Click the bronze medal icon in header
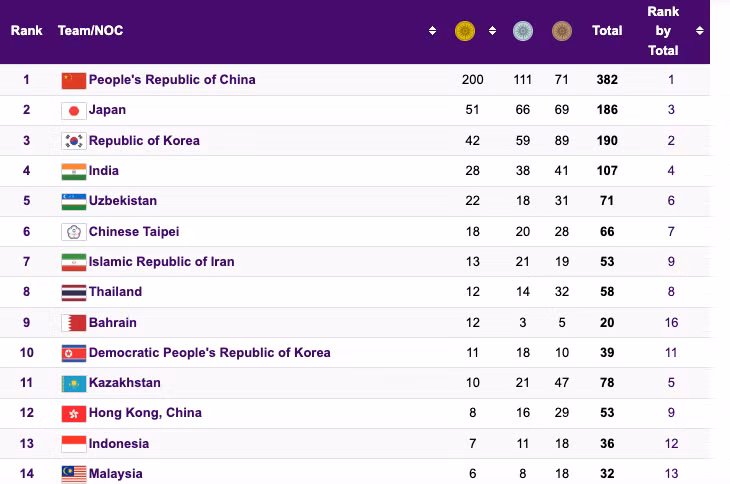The height and width of the screenshot is (484, 730). click(561, 31)
